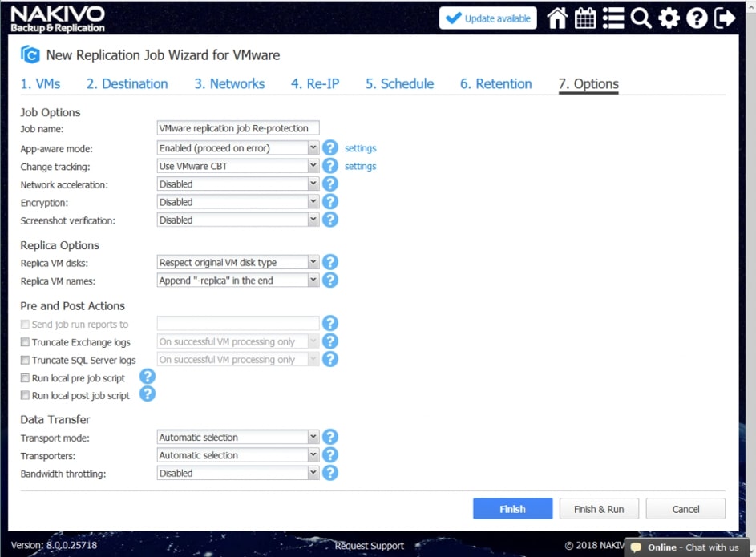The height and width of the screenshot is (557, 756).
Task: Open the Transport mode dropdown
Action: pyautogui.click(x=238, y=438)
